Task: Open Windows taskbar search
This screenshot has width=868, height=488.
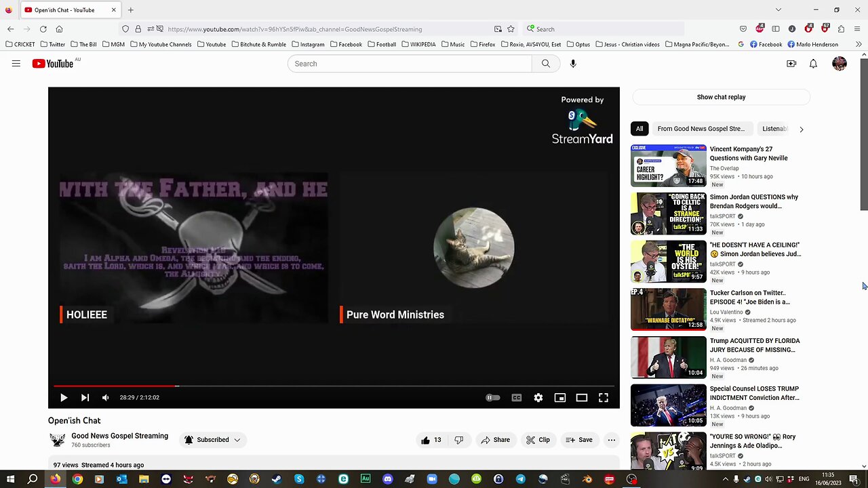Action: click(x=33, y=479)
